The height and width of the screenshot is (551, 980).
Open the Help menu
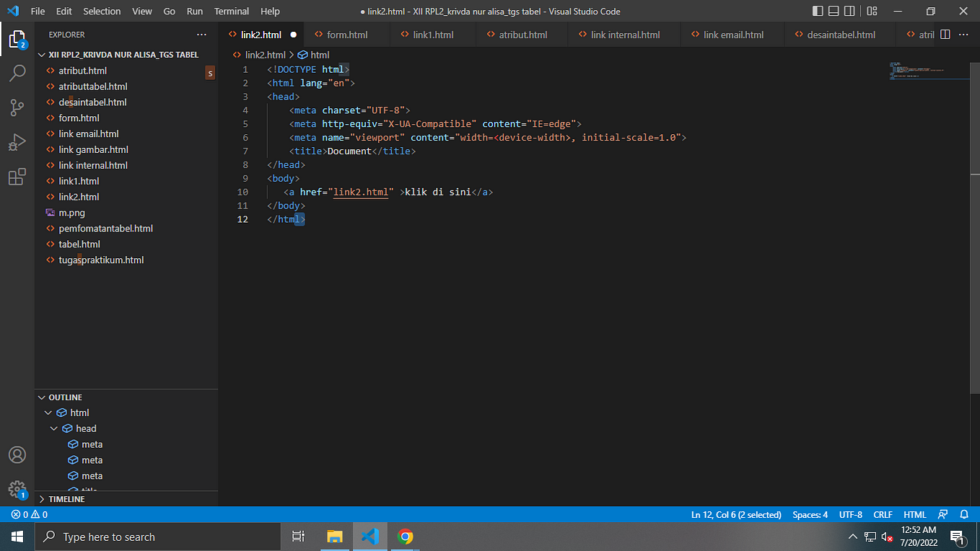pyautogui.click(x=270, y=11)
